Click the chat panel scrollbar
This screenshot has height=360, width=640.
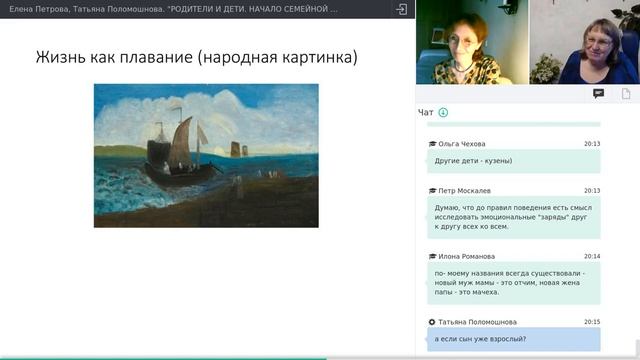click(x=637, y=348)
